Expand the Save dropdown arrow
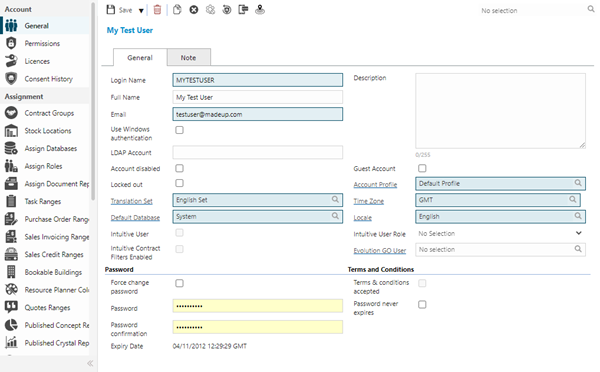The image size is (600, 372). click(x=141, y=11)
